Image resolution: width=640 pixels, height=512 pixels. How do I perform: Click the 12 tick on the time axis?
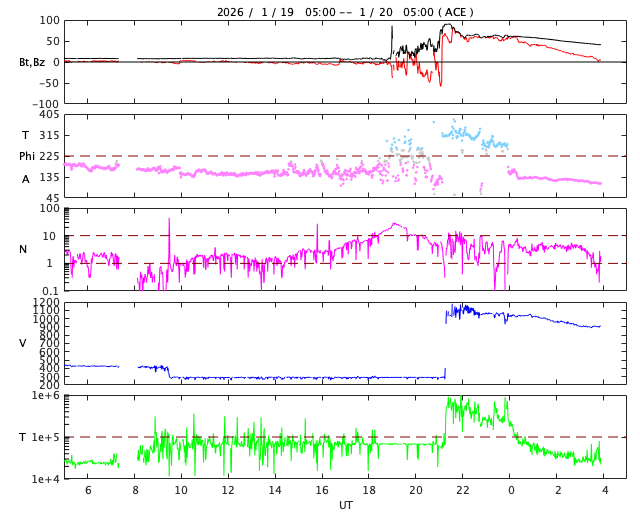pyautogui.click(x=228, y=490)
